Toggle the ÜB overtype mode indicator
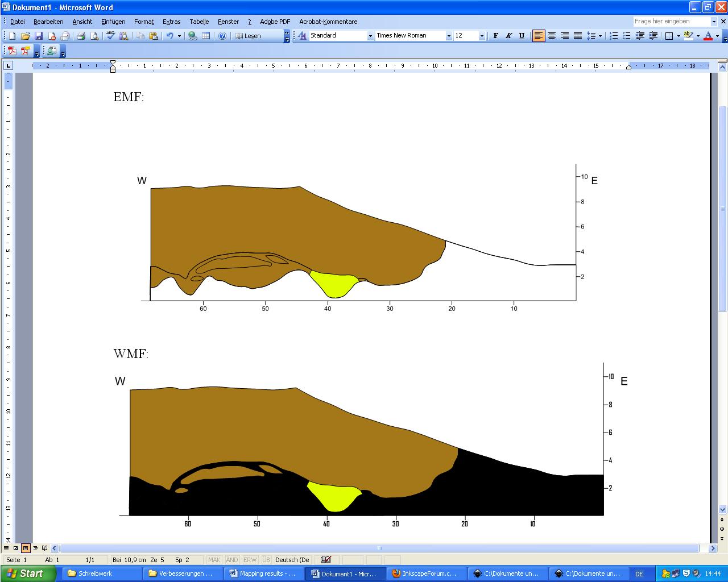Viewport: 728px width, 582px height. click(266, 560)
